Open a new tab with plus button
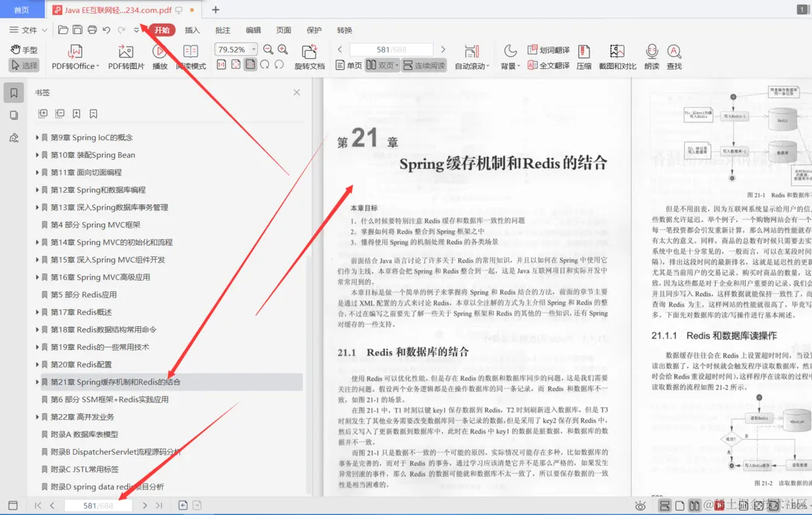Screen dimensions: 812x515 tap(215, 10)
